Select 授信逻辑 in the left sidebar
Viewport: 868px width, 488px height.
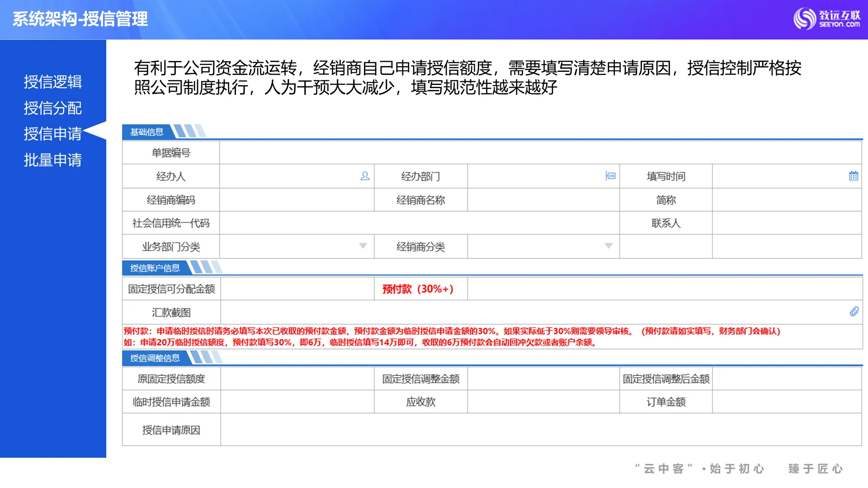pyautogui.click(x=53, y=82)
